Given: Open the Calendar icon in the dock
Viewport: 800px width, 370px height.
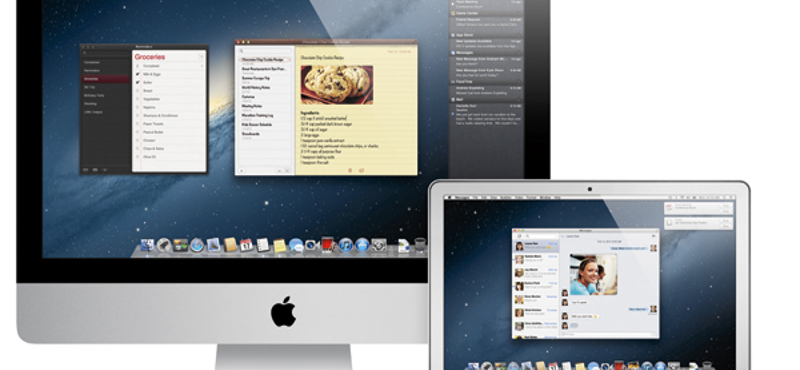Looking at the screenshot, I should click(x=246, y=245).
